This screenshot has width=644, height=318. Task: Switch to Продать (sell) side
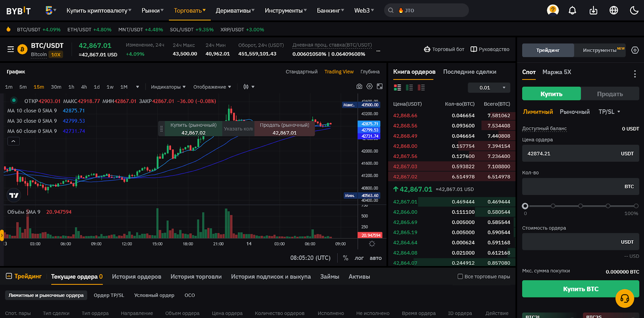(610, 93)
